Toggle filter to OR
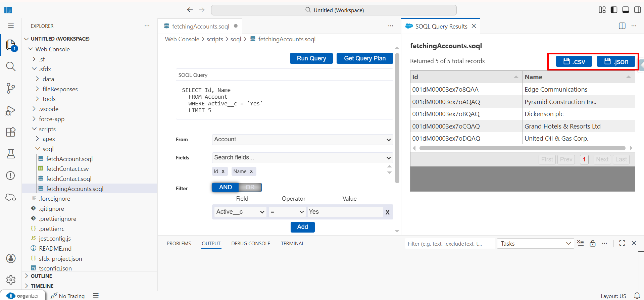Viewport: 644px width, 300px height. [x=250, y=187]
